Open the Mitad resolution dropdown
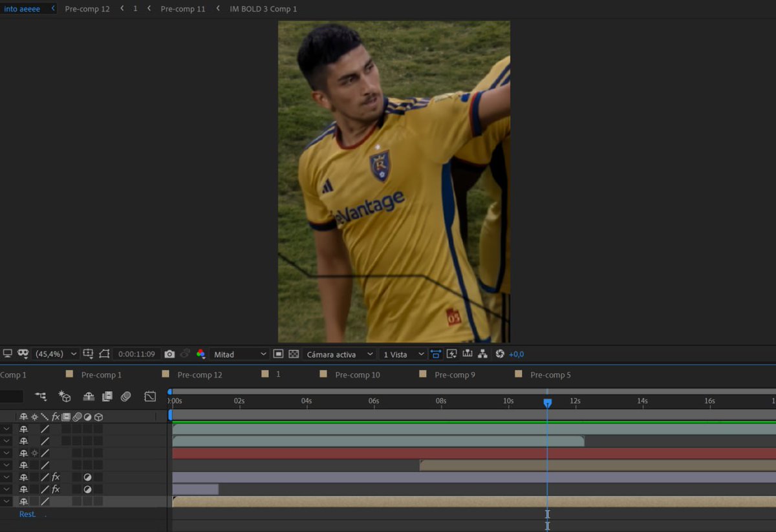This screenshot has height=532, width=776. click(x=239, y=354)
